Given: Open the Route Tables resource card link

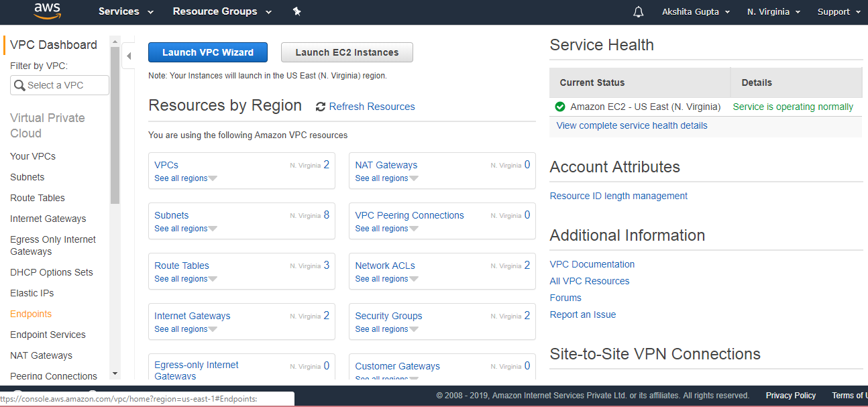Looking at the screenshot, I should pos(182,266).
